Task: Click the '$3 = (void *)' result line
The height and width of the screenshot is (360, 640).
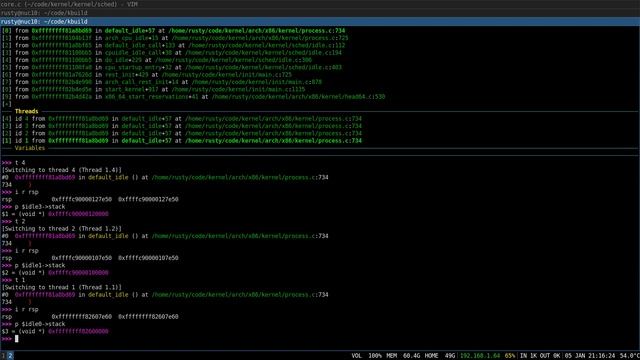Action: 55,331
